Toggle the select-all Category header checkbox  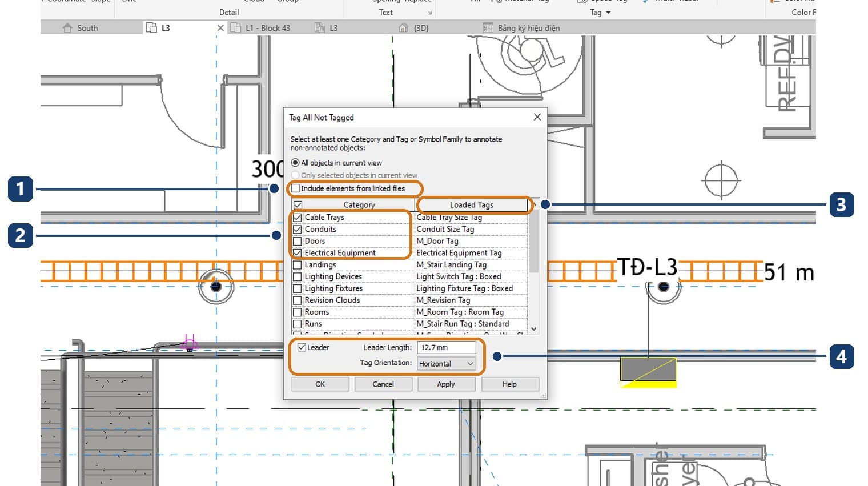(x=298, y=205)
